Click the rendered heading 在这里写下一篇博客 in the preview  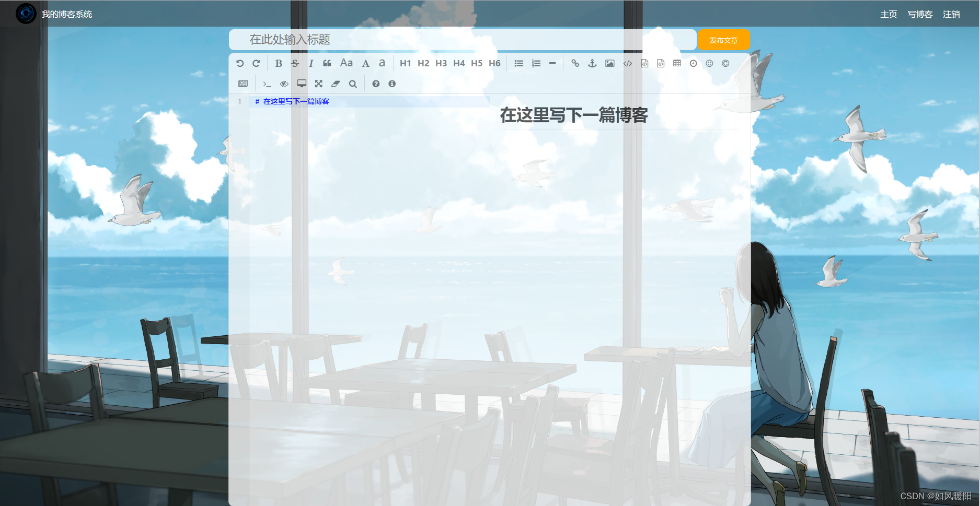[574, 115]
